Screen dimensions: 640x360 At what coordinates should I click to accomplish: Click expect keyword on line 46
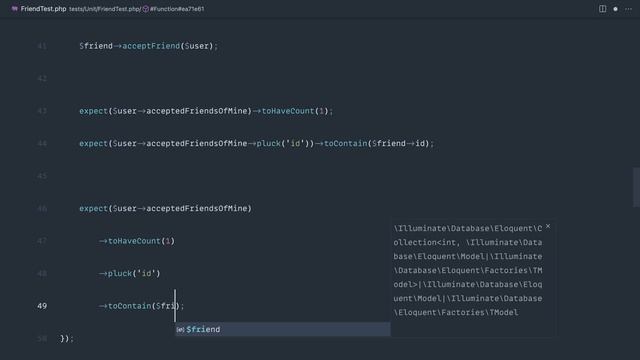(93, 209)
